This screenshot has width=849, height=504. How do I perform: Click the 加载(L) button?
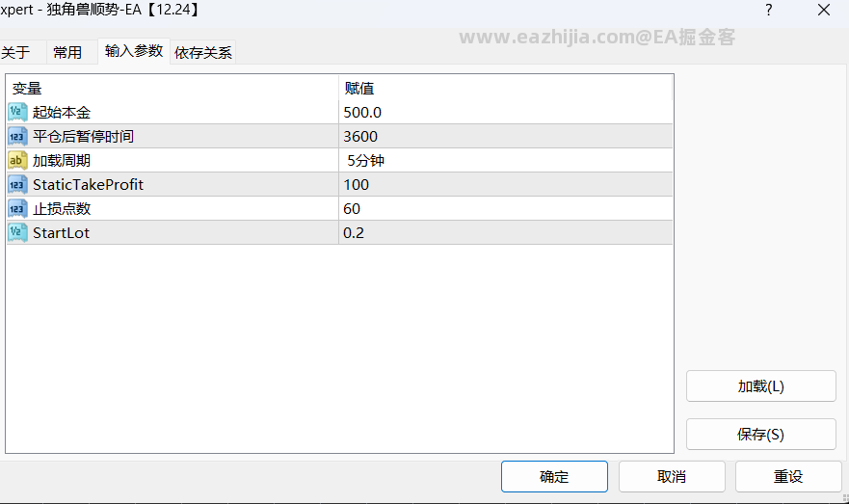point(760,386)
